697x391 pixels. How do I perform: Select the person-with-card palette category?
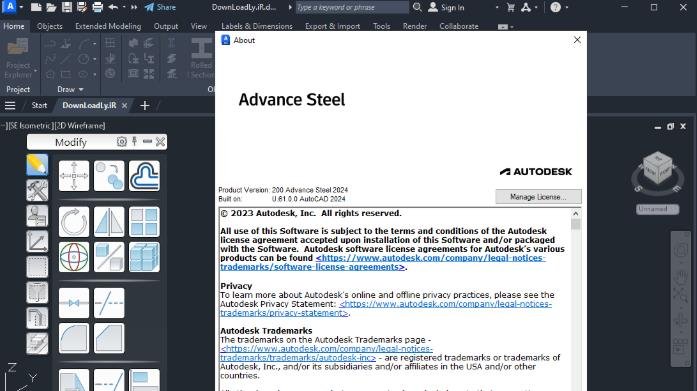tap(37, 215)
